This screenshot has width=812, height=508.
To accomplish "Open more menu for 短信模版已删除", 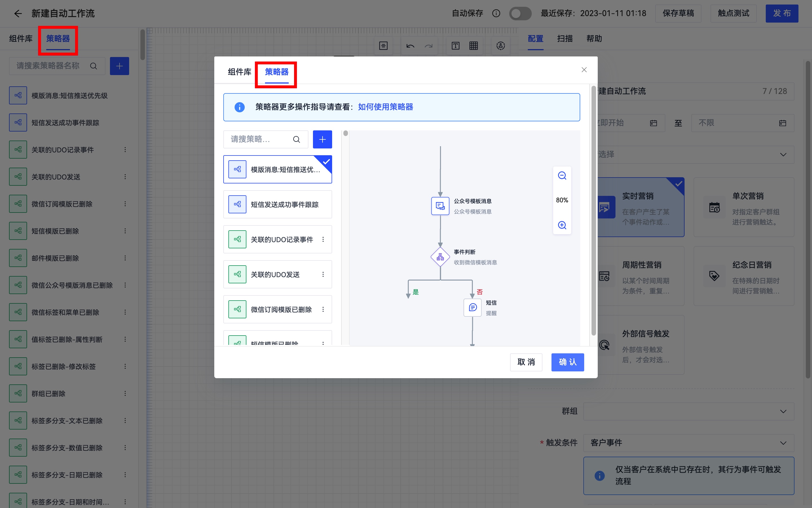I will click(x=125, y=231).
